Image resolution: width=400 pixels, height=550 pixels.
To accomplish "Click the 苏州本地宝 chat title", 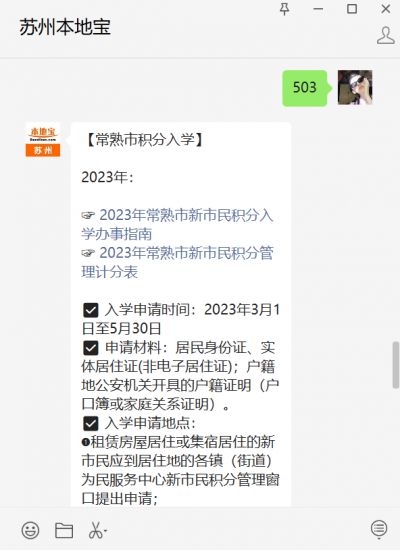I will (65, 27).
